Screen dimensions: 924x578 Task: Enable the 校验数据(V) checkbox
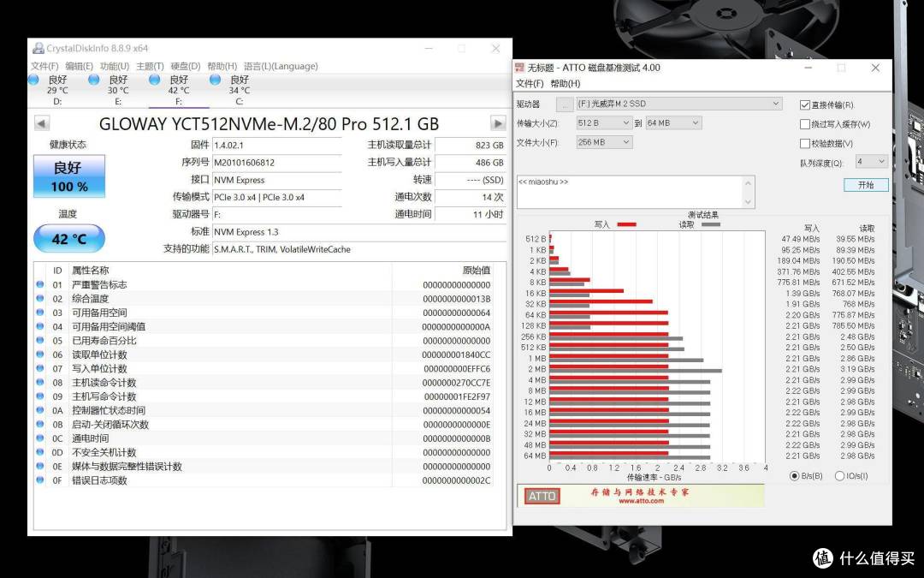805,143
